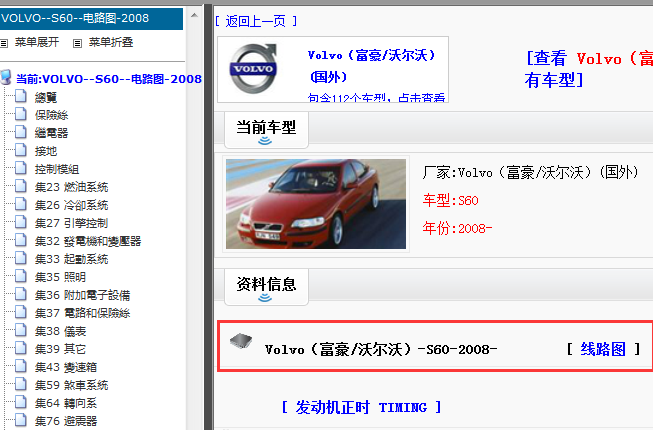Click the page icon next to 集32 發電機和變壓器

[x=21, y=240]
